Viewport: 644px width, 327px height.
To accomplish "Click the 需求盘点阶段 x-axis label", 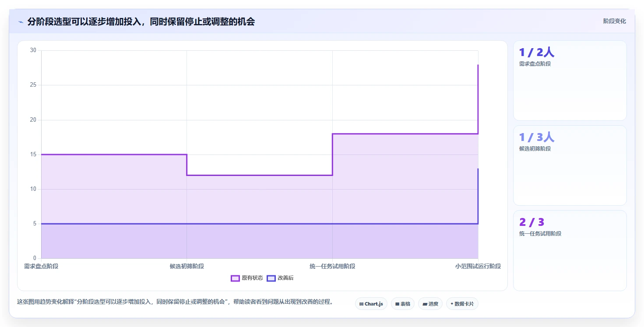I will (x=41, y=266).
